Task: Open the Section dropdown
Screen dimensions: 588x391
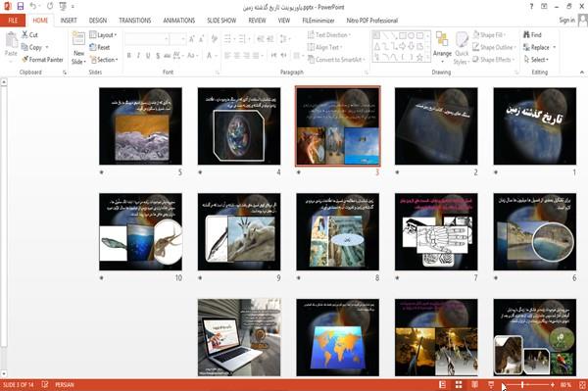Action: 104,60
